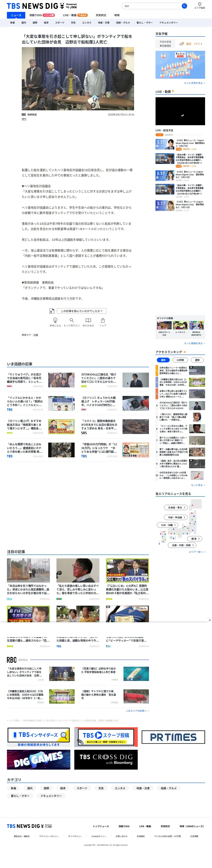Open 「コストコ」誘致地権者組合 trending article
Image resolution: width=212 pixels, height=868 pixels.
click(115, 427)
